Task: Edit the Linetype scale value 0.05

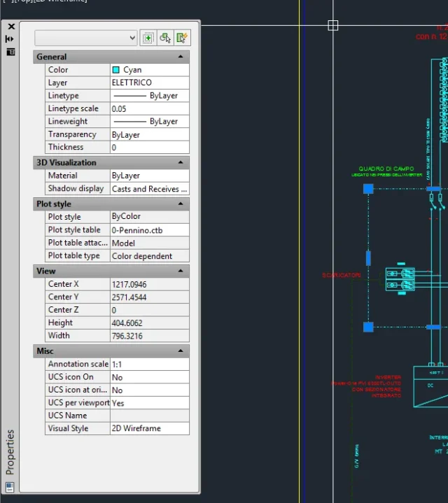Action: (150, 108)
